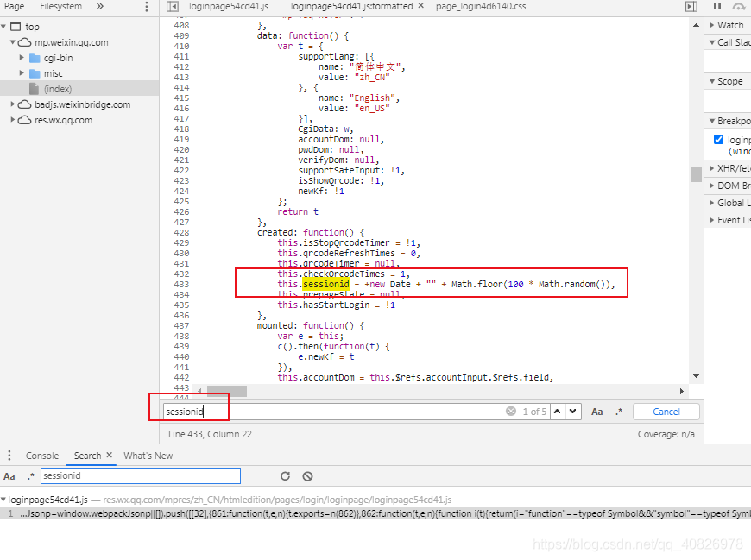This screenshot has width=751, height=560.
Task: Open the more tabs chevron in navigator
Action: [99, 6]
